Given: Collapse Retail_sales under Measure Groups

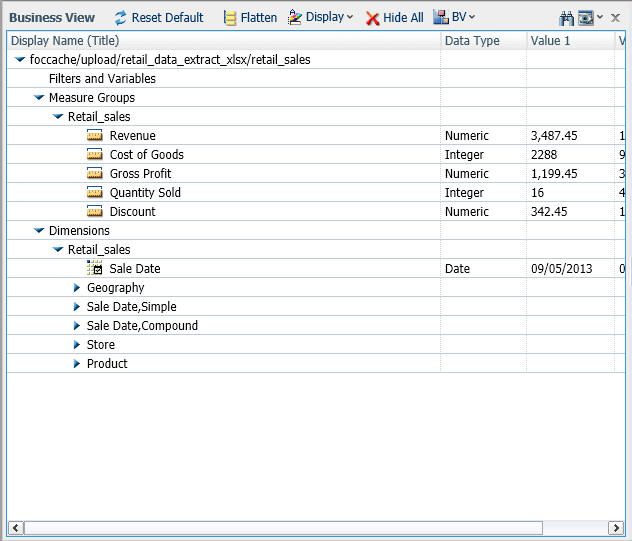Looking at the screenshot, I should pos(58,117).
